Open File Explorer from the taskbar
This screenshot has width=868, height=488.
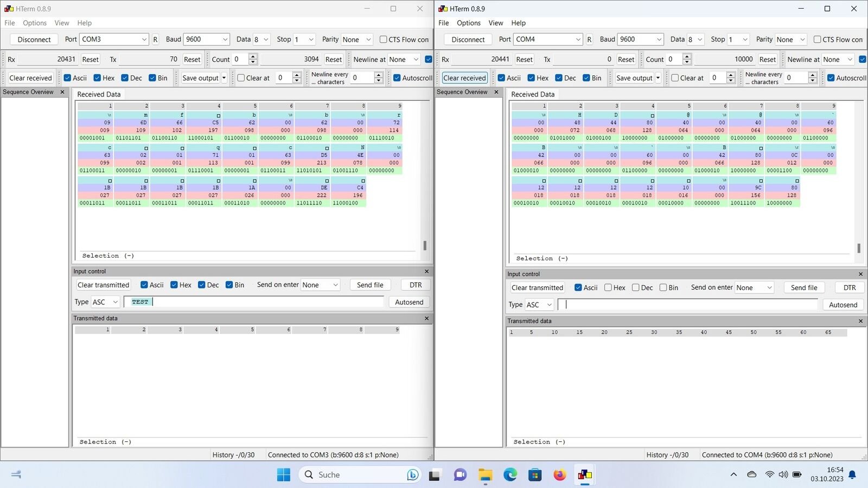point(485,475)
